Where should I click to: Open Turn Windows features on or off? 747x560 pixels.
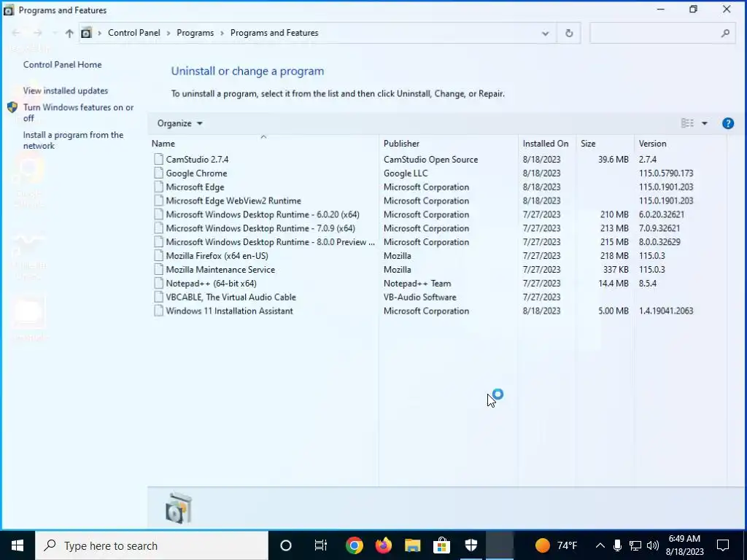click(x=78, y=113)
